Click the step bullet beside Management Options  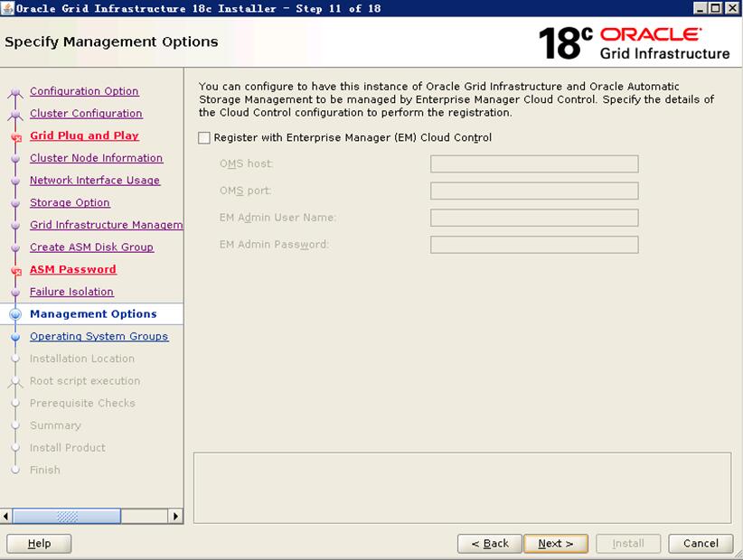[15, 313]
